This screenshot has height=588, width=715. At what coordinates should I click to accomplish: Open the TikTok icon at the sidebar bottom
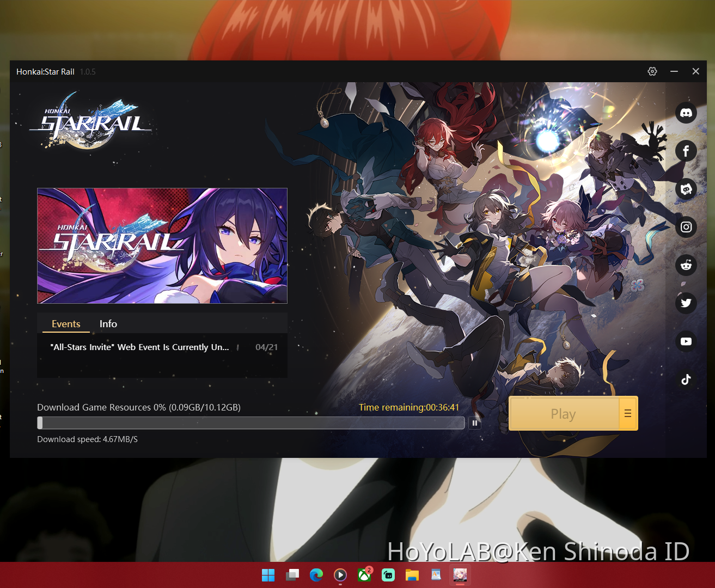[686, 379]
